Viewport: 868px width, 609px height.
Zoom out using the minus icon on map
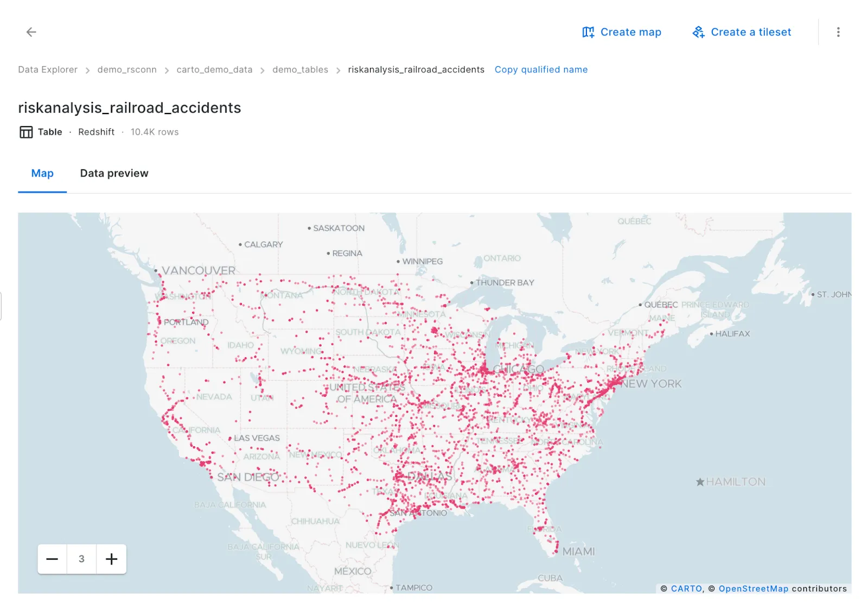[52, 559]
